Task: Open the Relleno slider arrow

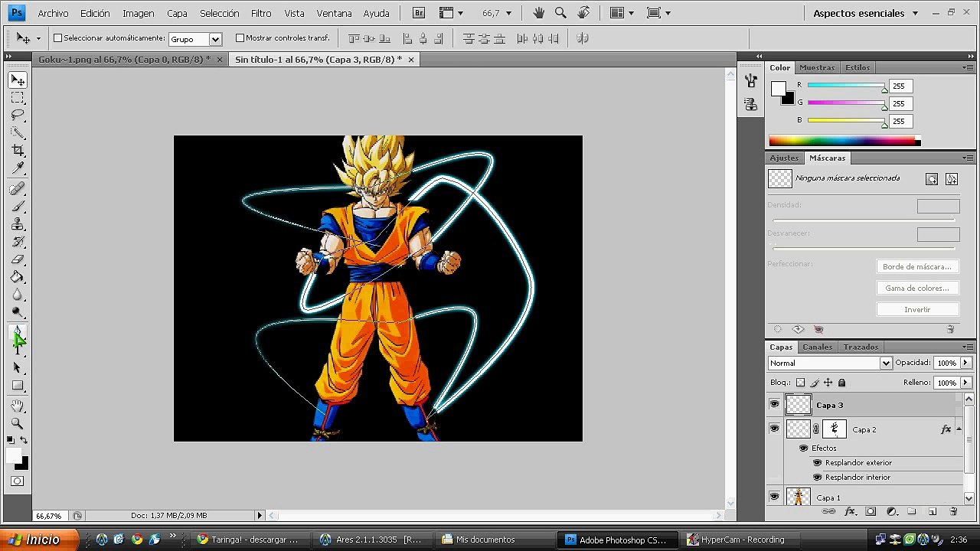Action: pos(966,382)
